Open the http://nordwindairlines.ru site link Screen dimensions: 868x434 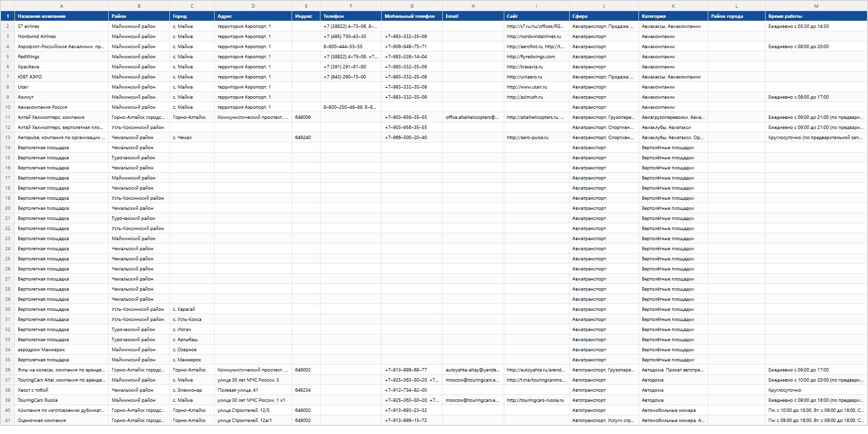(534, 37)
